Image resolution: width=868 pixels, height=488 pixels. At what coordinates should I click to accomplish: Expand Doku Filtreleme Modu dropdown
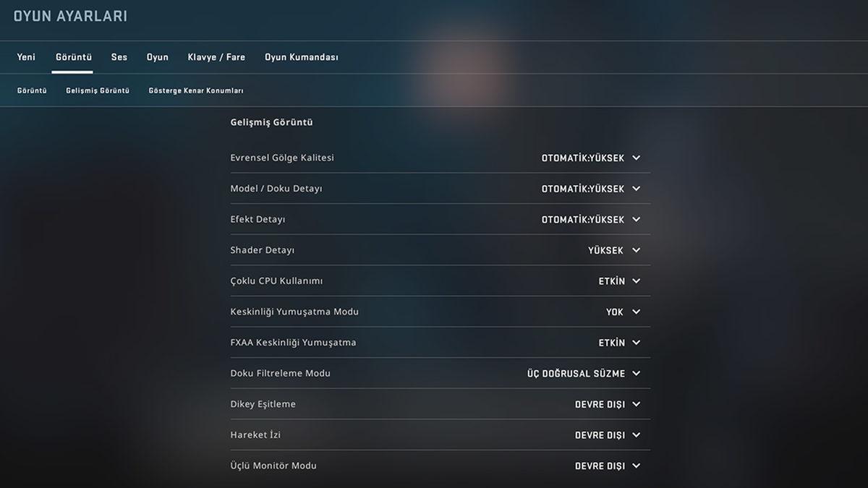(x=583, y=374)
